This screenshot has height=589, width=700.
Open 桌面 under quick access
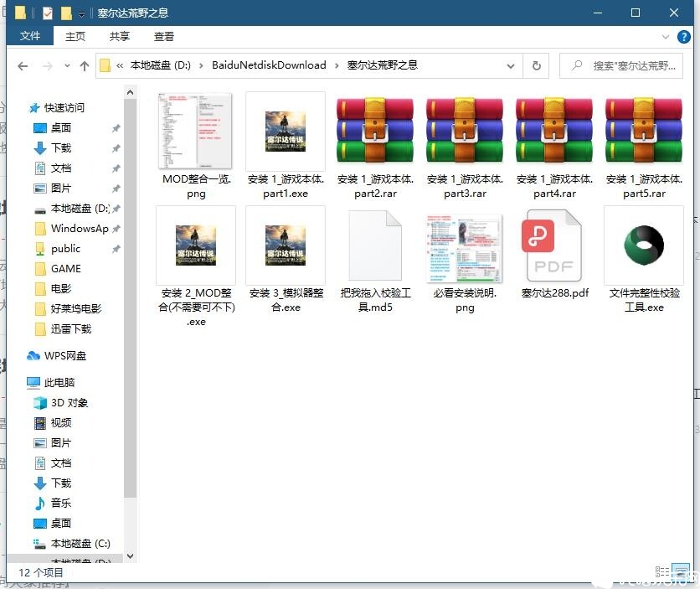(60, 127)
